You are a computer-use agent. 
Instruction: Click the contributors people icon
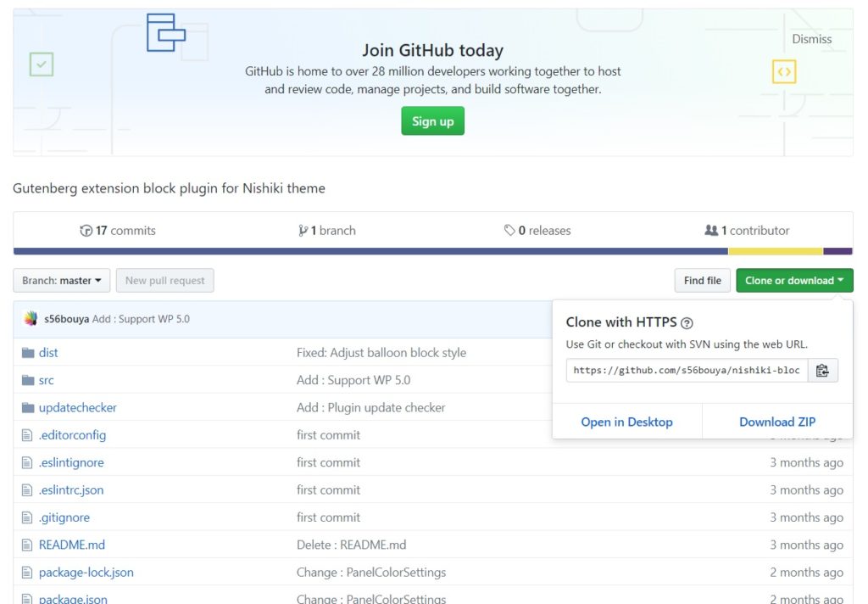[x=711, y=230]
